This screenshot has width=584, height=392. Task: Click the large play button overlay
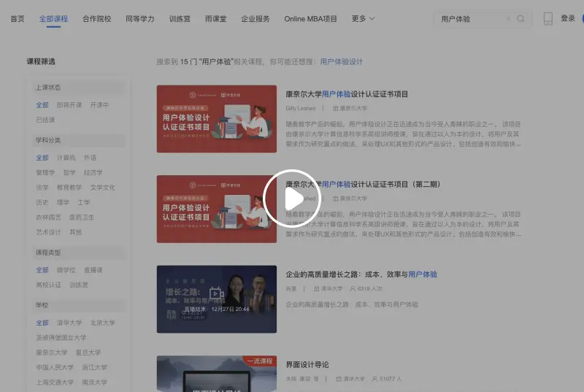pyautogui.click(x=292, y=199)
